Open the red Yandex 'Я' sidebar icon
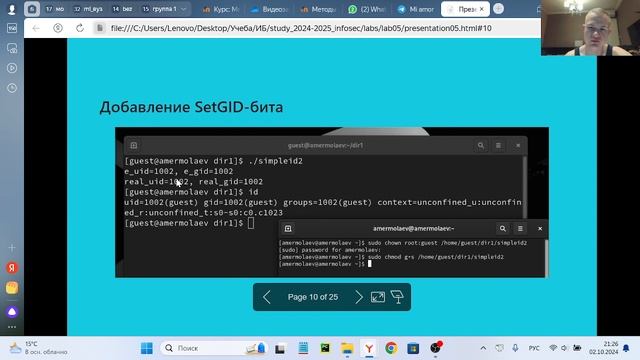 coord(12,268)
